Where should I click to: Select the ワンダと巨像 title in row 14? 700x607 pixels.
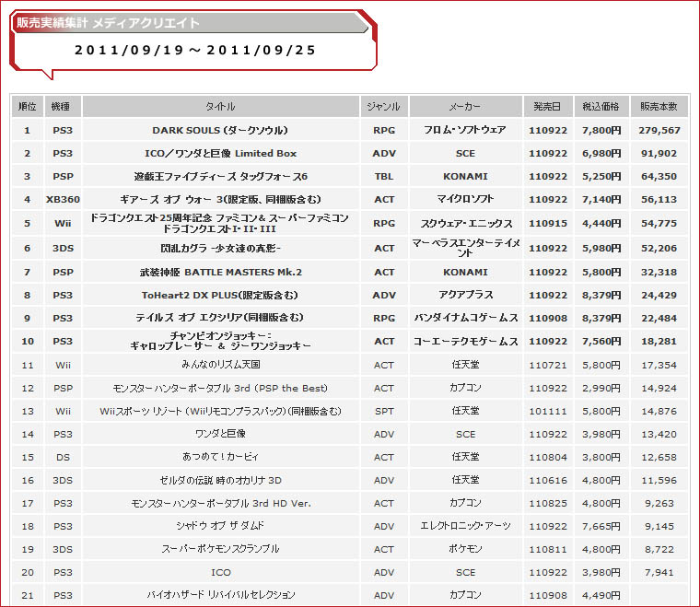220,434
